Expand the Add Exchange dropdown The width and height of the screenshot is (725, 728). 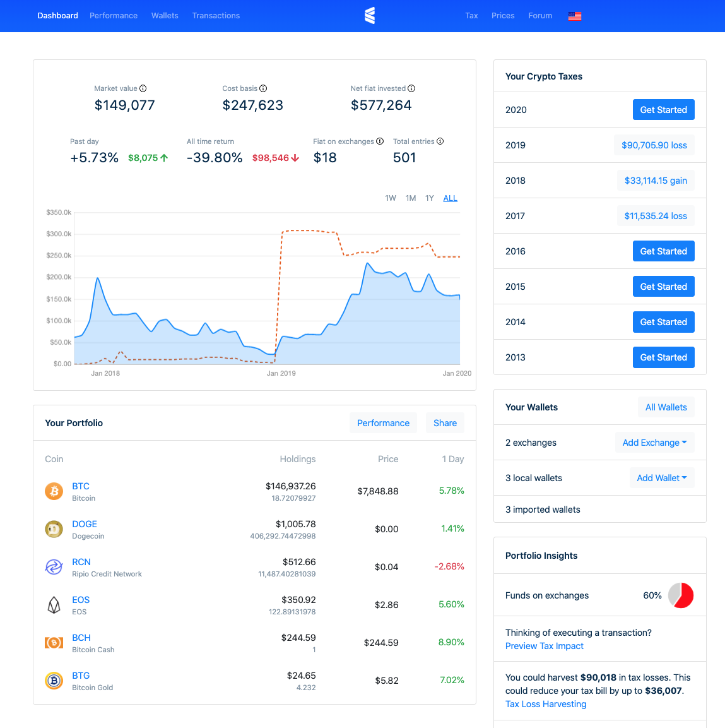(654, 443)
